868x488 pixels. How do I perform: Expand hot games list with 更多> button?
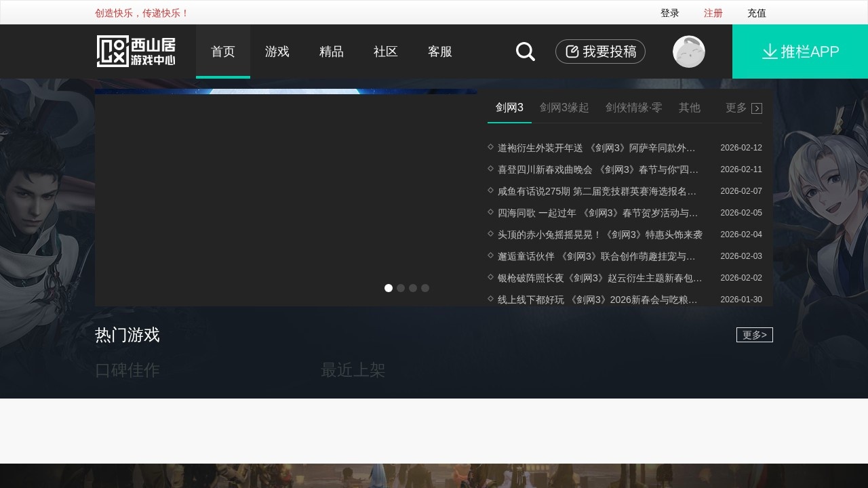click(754, 335)
